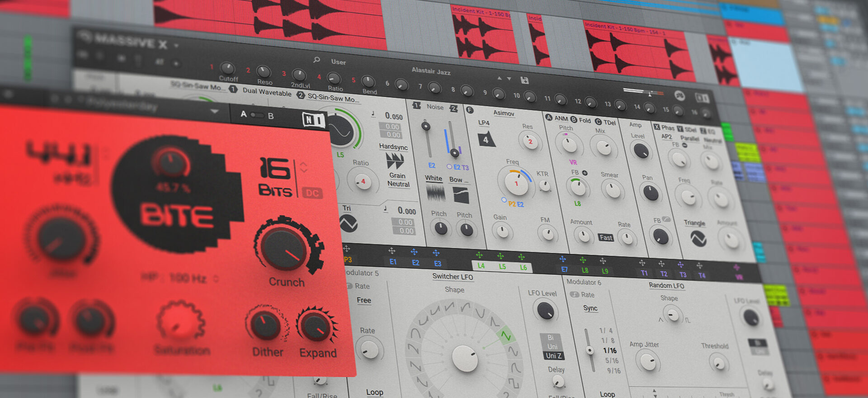Click the LP4 filter shape icon
868x398 pixels.
486,139
